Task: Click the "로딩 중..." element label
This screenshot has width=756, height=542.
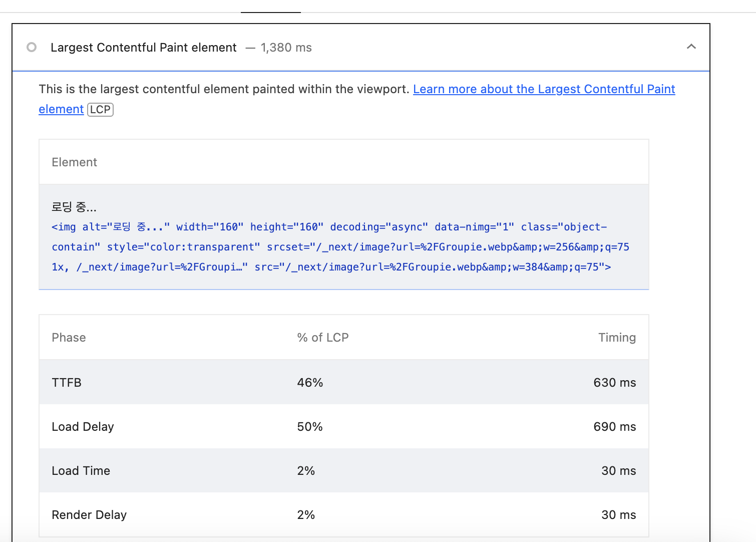Action: click(74, 207)
